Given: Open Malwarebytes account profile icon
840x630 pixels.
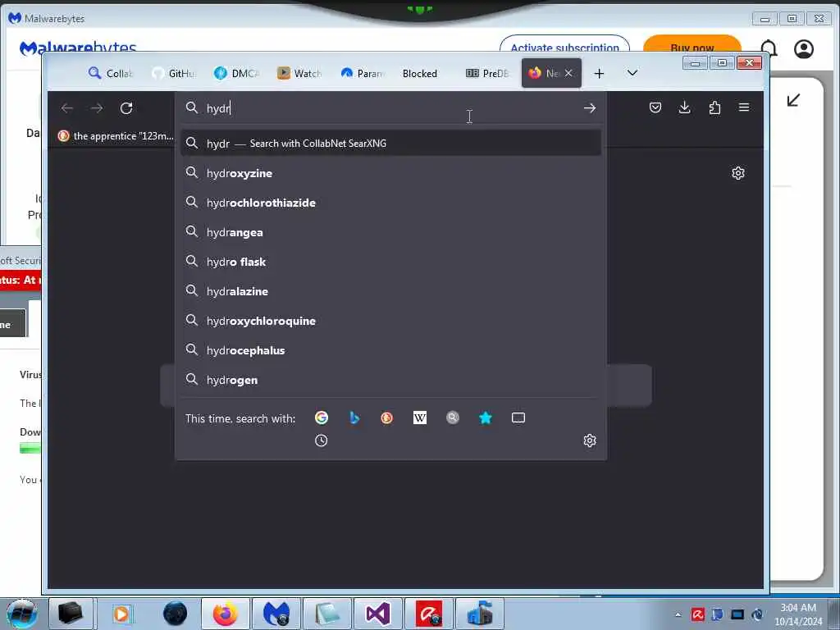Looking at the screenshot, I should [804, 48].
